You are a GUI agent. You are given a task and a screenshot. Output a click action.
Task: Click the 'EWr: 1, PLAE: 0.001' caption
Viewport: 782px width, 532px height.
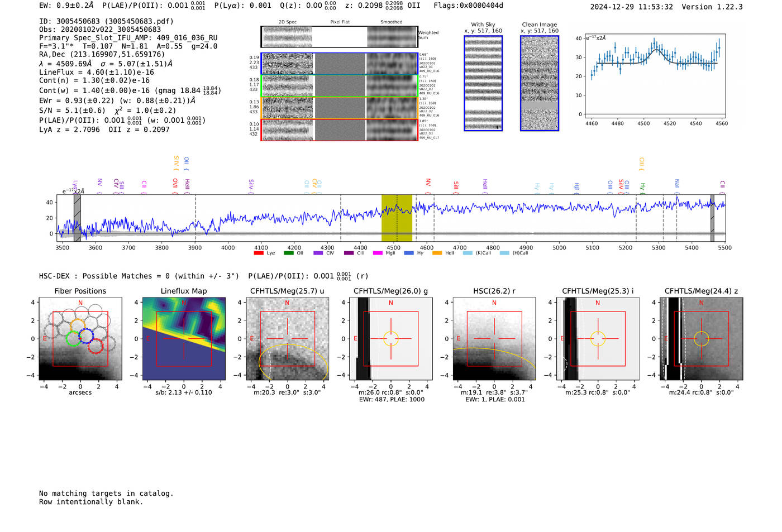pyautogui.click(x=495, y=400)
